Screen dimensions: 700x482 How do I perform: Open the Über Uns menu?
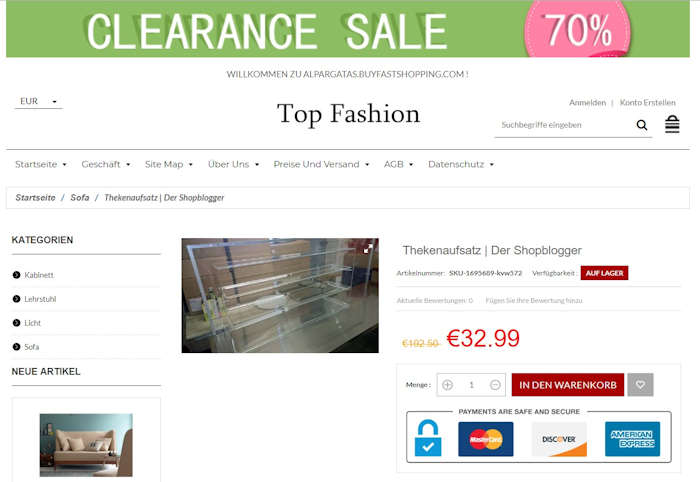(x=233, y=164)
